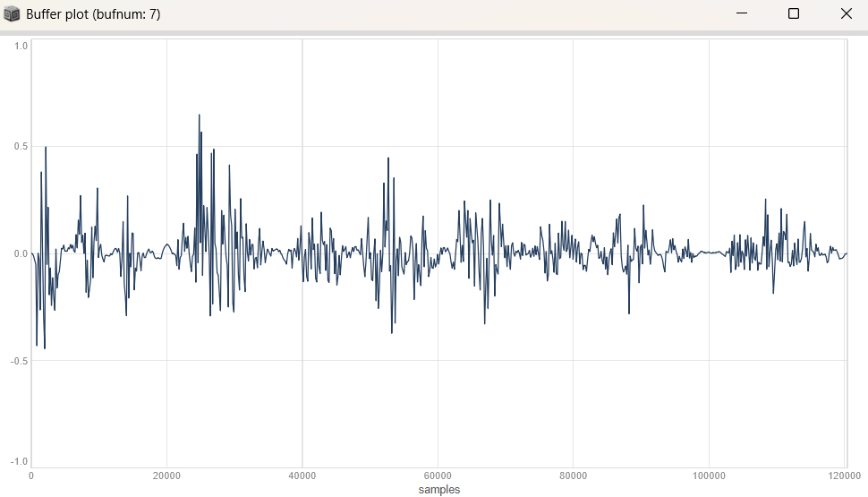The width and height of the screenshot is (868, 497).
Task: Click the -1.0 y-axis label
Action: pyautogui.click(x=20, y=461)
